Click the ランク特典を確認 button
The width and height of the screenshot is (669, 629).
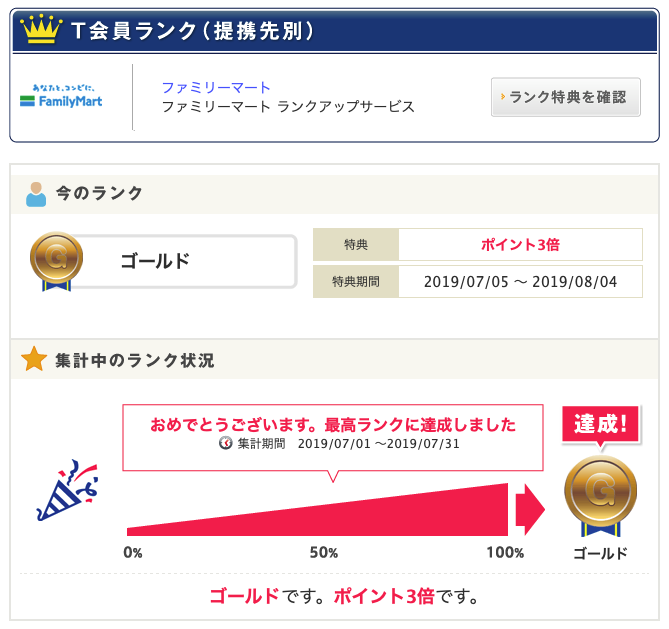(x=565, y=97)
